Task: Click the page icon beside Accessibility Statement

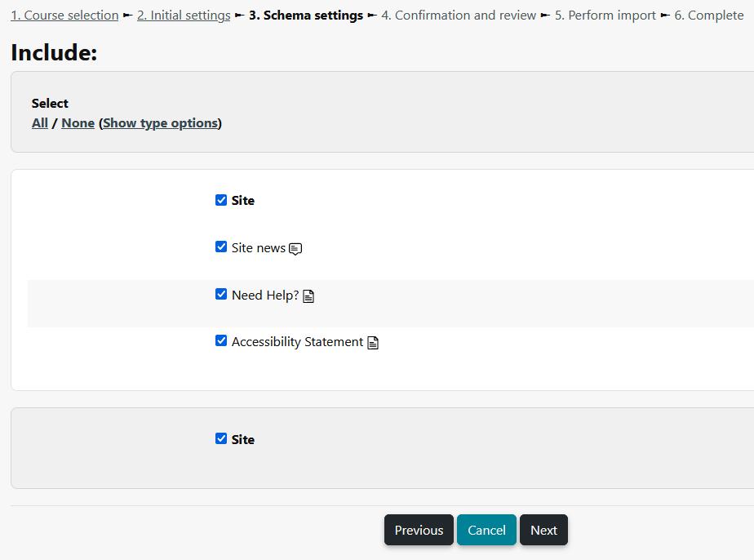Action: [x=372, y=342]
